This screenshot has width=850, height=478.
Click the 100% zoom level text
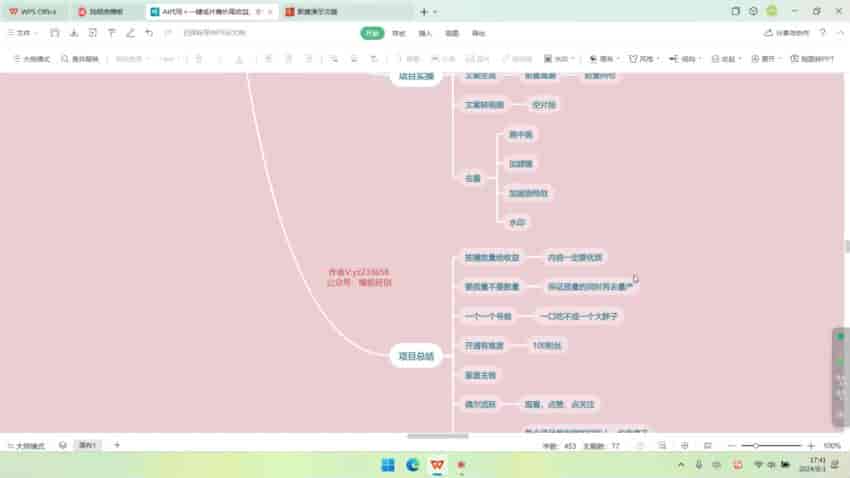click(832, 445)
